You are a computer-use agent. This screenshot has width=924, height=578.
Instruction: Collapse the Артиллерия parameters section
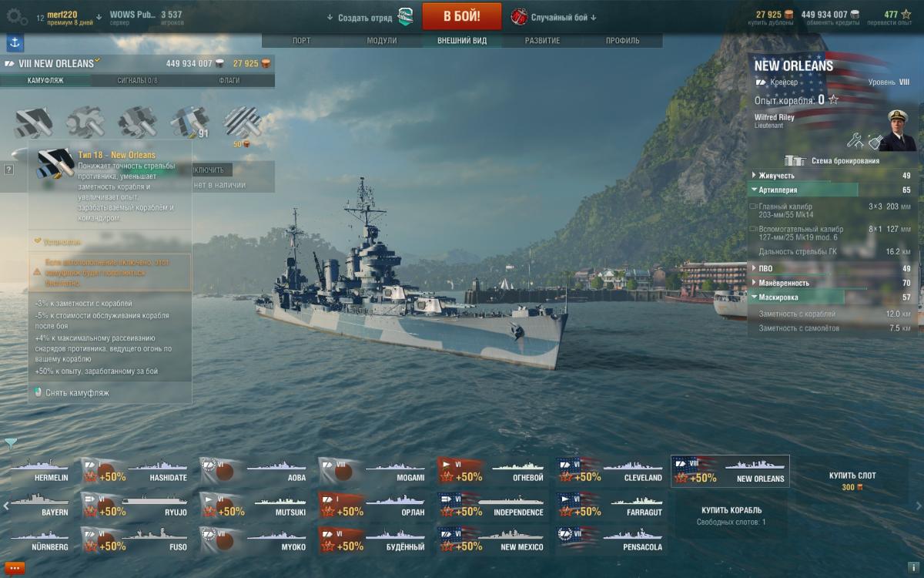coord(832,190)
